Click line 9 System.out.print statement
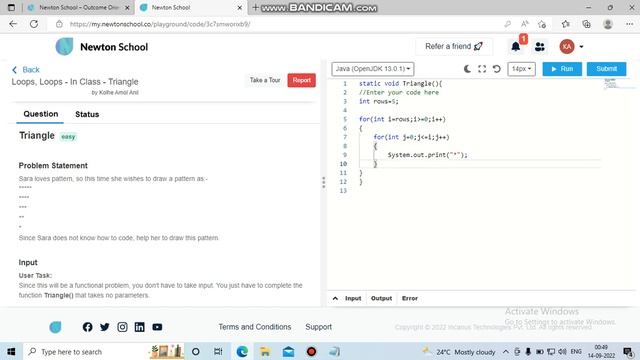The width and height of the screenshot is (640, 360). [427, 155]
